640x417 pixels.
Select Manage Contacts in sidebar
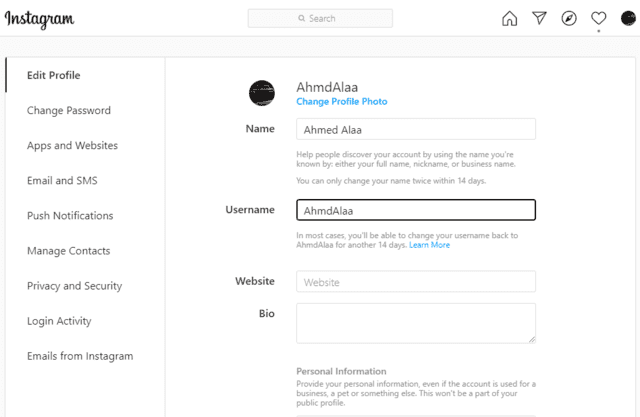pyautogui.click(x=69, y=251)
